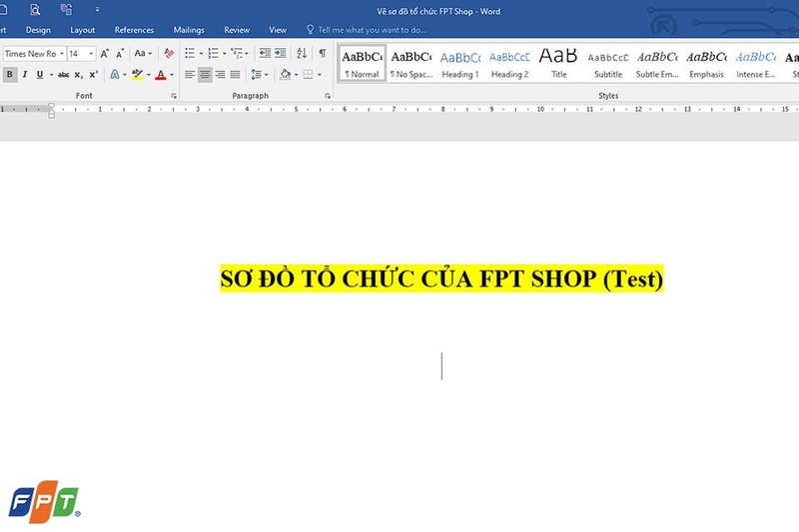This screenshot has width=799, height=532.
Task: Apply the Heading 1 style
Action: pyautogui.click(x=460, y=64)
